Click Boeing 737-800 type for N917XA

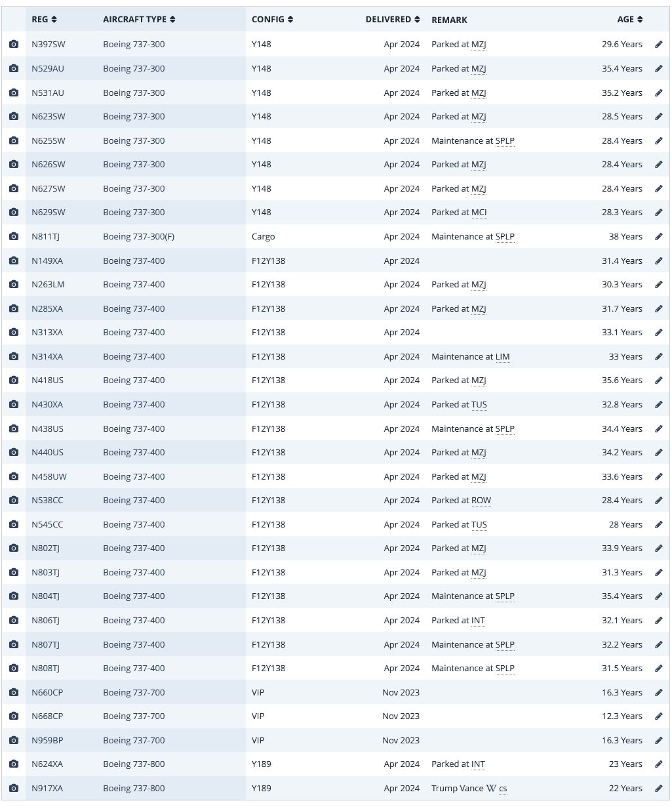click(134, 788)
